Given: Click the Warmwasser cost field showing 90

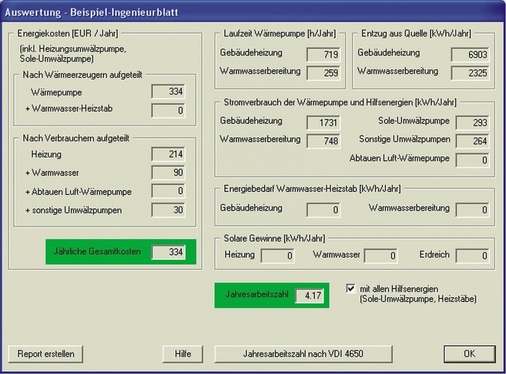Looking at the screenshot, I should pyautogui.click(x=169, y=172).
